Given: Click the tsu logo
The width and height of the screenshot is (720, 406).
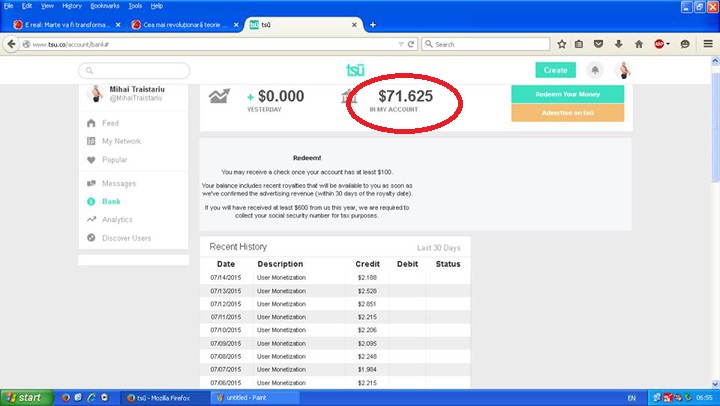Looking at the screenshot, I should click(355, 70).
